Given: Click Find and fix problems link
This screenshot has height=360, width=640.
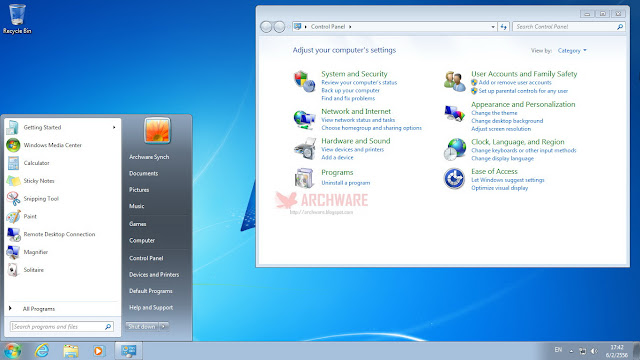Looking at the screenshot, I should [x=348, y=98].
